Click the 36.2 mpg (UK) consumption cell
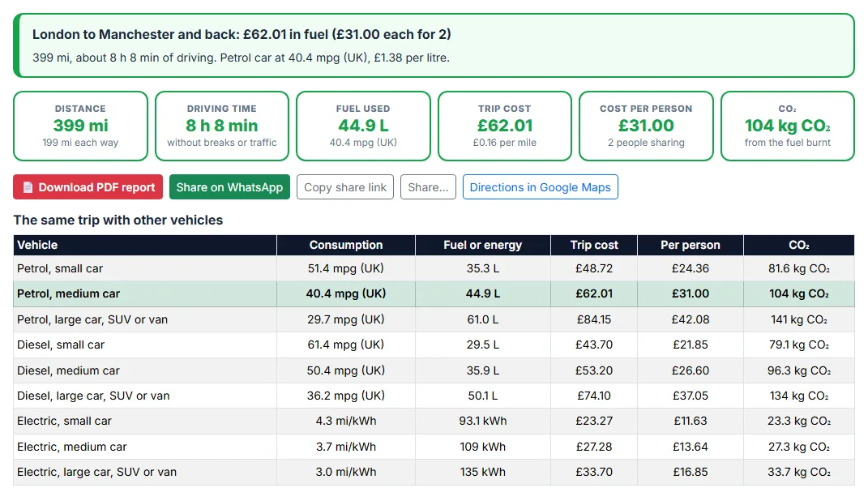The width and height of the screenshot is (868, 488). point(346,396)
